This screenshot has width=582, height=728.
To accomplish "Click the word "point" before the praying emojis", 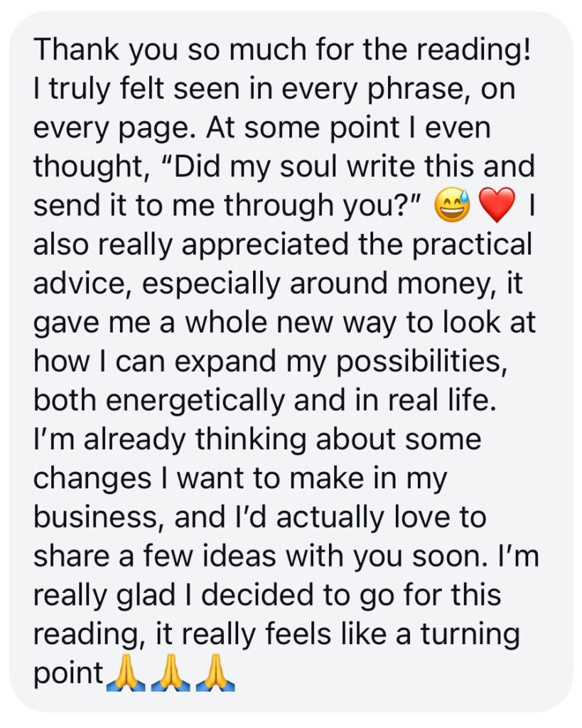I will point(68,673).
